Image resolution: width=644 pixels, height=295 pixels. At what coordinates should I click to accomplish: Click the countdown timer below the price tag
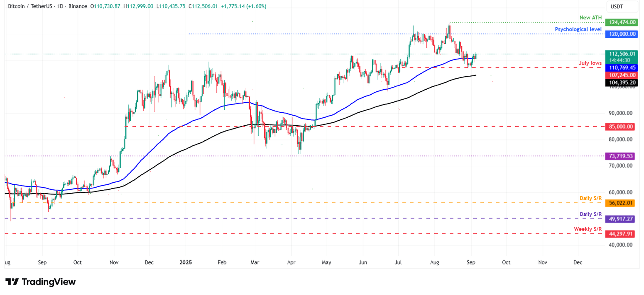621,60
